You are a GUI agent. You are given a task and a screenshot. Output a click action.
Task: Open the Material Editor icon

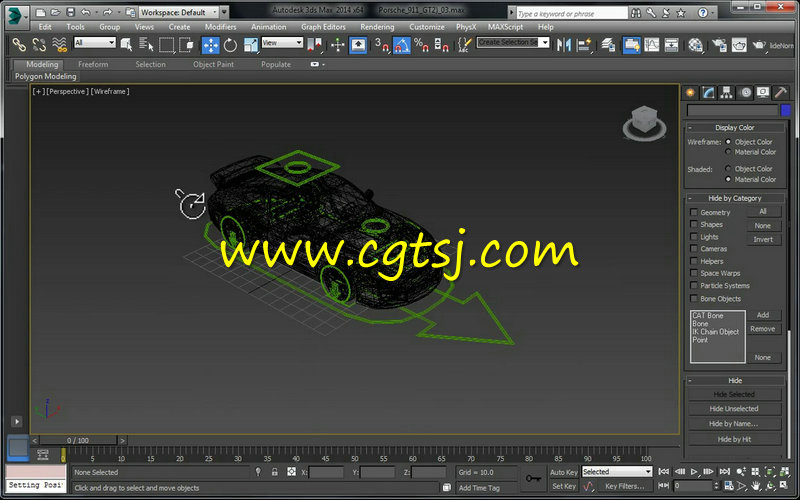695,45
